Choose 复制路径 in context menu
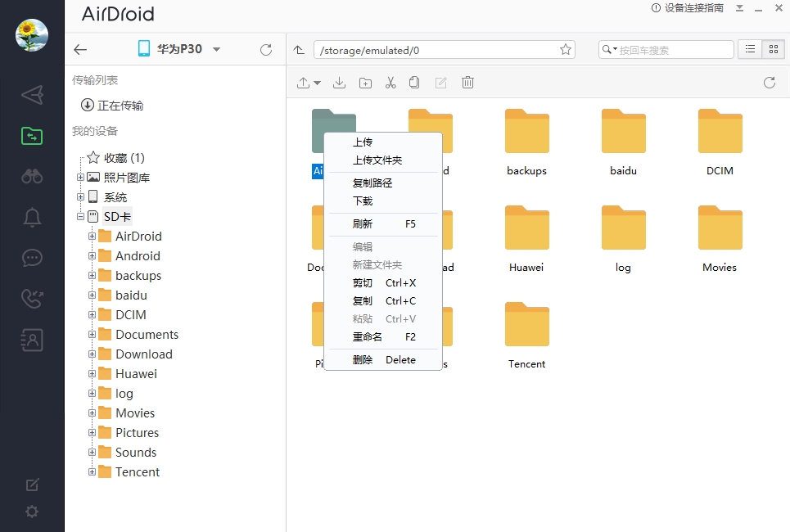 pos(383,183)
